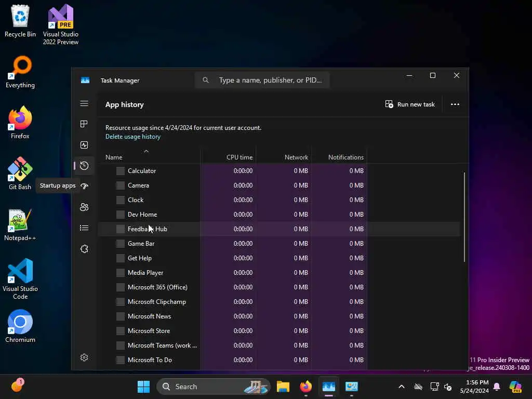This screenshot has height=399, width=532.
Task: Open Task Manager Settings gear
Action: 84,357
